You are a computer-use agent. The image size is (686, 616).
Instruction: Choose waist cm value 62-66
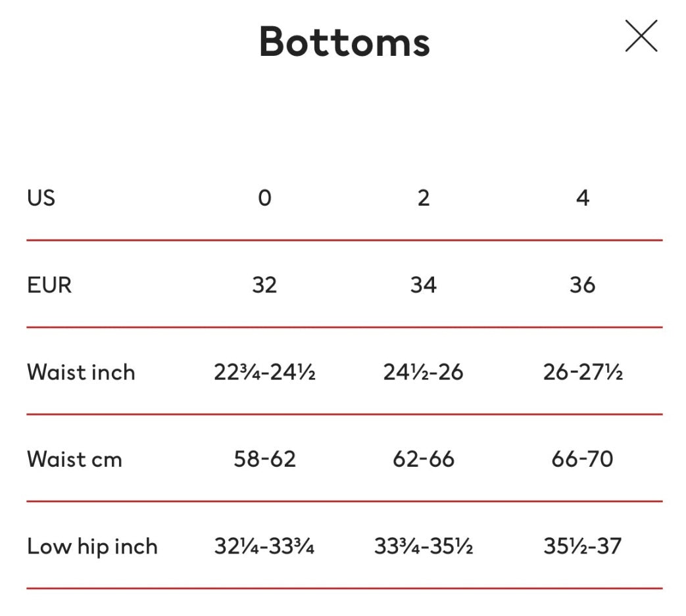[x=424, y=459]
